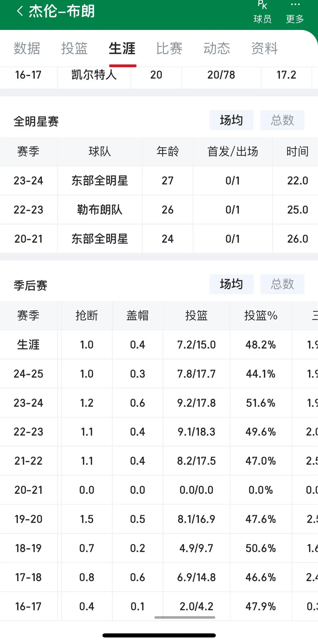Tap 勒布朗队 in the 22-23 row

[99, 210]
